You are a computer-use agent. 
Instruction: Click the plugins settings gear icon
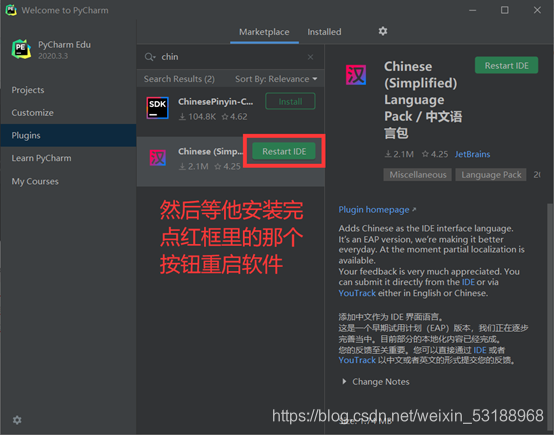coord(383,31)
